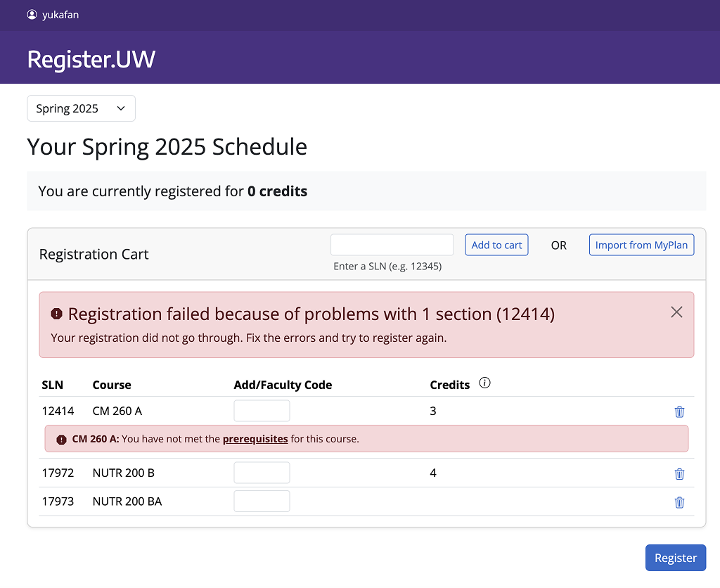
Task: Click the Add to cart button
Action: point(496,245)
